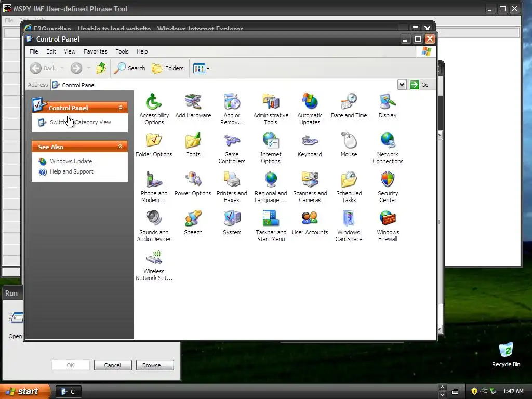Open Add Hardware wizard icon
Screen dimensions: 532x399
193,106
